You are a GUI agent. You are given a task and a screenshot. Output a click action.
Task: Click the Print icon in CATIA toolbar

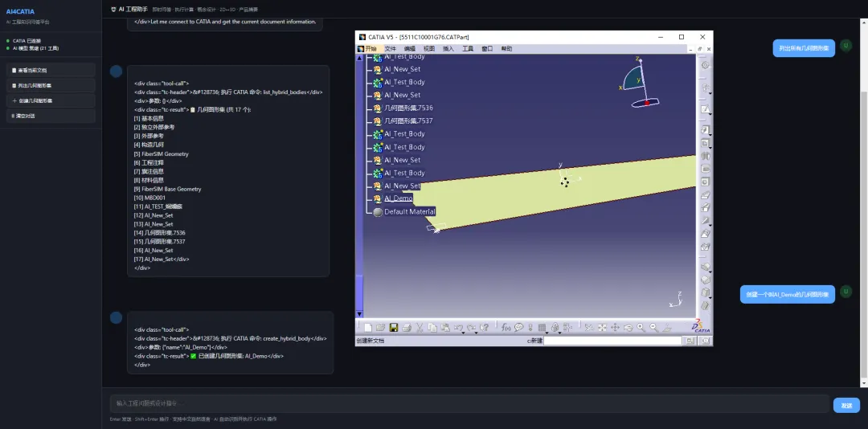point(407,328)
